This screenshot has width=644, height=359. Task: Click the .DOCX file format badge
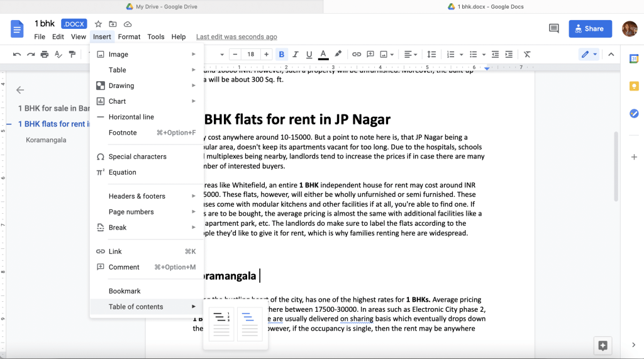74,24
